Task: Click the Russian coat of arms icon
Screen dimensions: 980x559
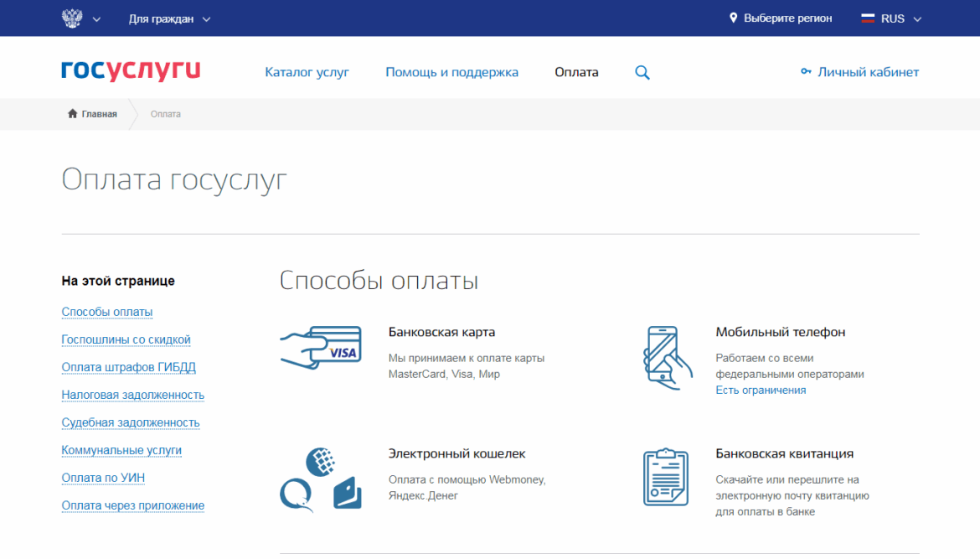Action: point(72,18)
